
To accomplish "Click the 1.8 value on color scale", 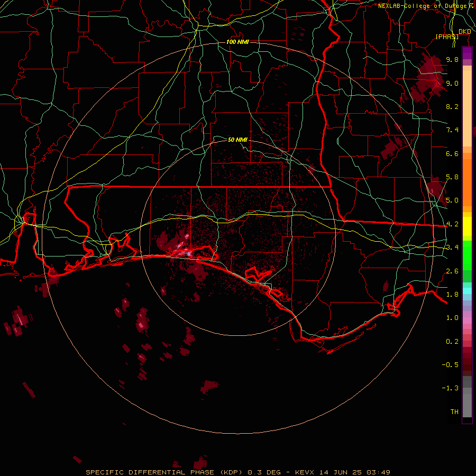I will [452, 295].
